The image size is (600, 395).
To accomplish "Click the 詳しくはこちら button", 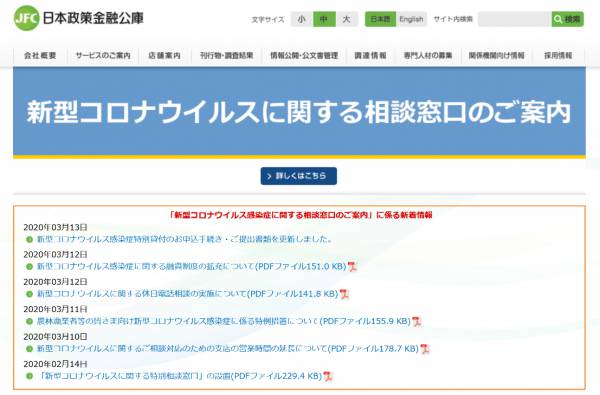I will [x=299, y=176].
